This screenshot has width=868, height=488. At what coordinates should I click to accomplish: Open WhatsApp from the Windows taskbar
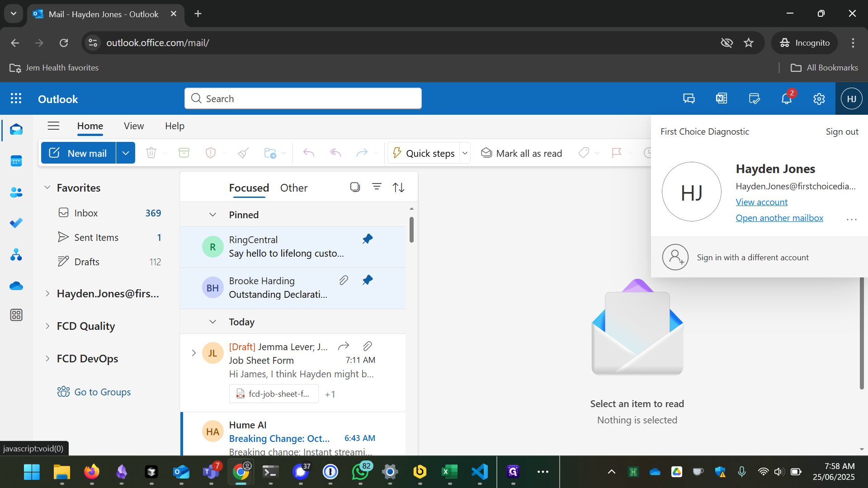(x=360, y=472)
